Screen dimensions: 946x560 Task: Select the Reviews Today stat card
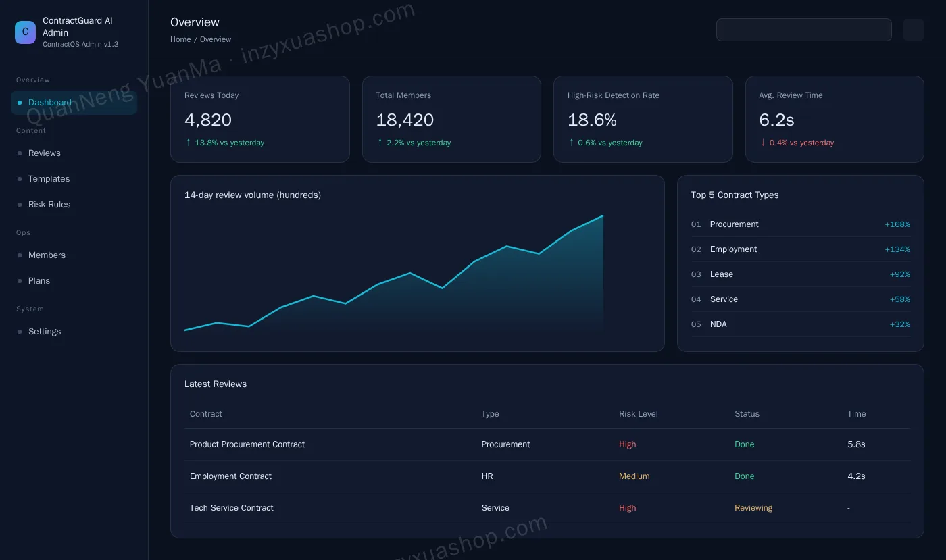point(260,119)
